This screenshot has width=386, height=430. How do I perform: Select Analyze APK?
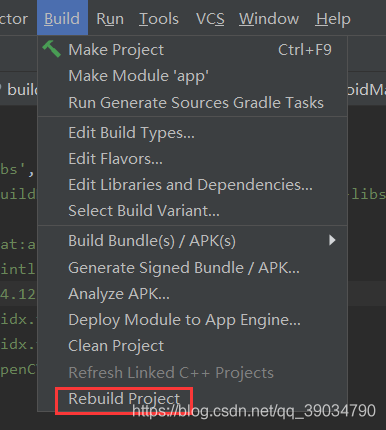(192, 294)
